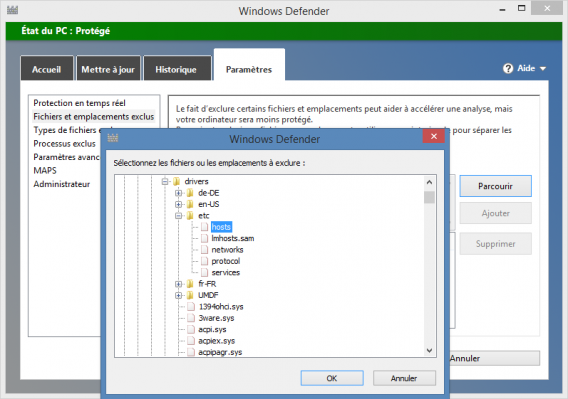
Task: Click the en-US folder icon
Action: tap(190, 204)
